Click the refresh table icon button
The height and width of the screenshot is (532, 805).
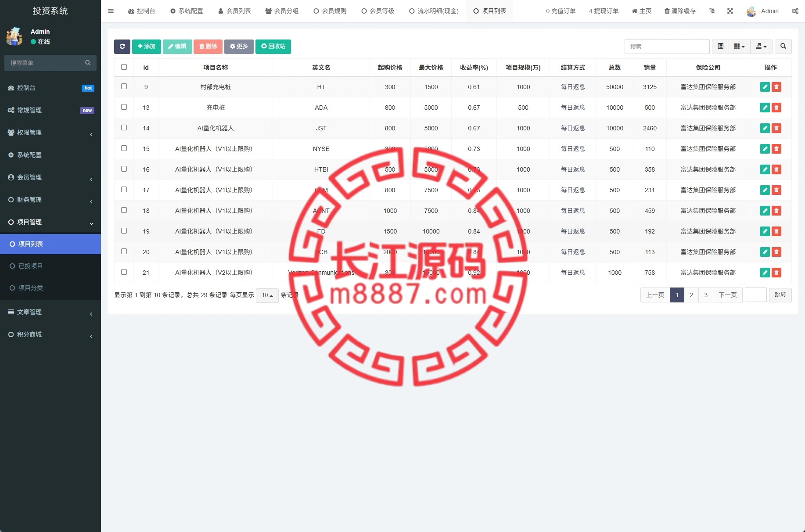click(x=122, y=47)
